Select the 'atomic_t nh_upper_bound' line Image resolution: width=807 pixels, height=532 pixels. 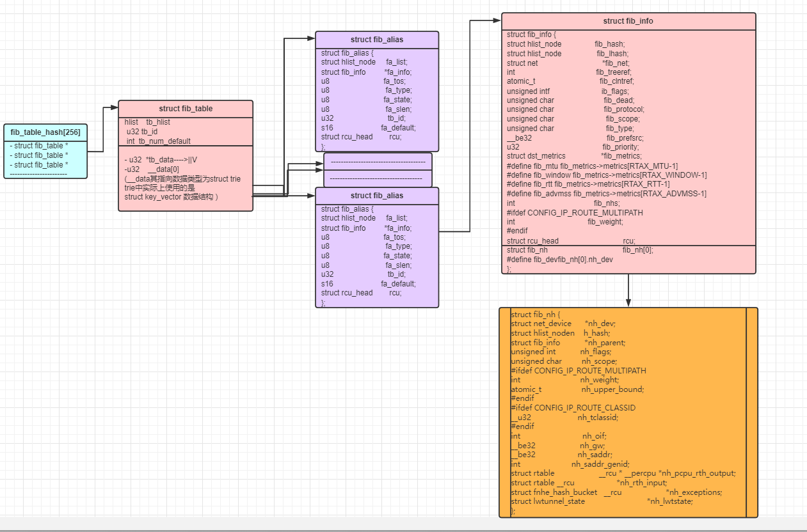click(x=577, y=389)
